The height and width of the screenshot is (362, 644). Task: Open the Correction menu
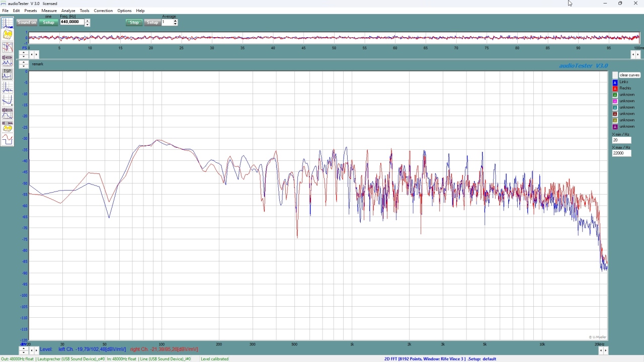pos(103,11)
